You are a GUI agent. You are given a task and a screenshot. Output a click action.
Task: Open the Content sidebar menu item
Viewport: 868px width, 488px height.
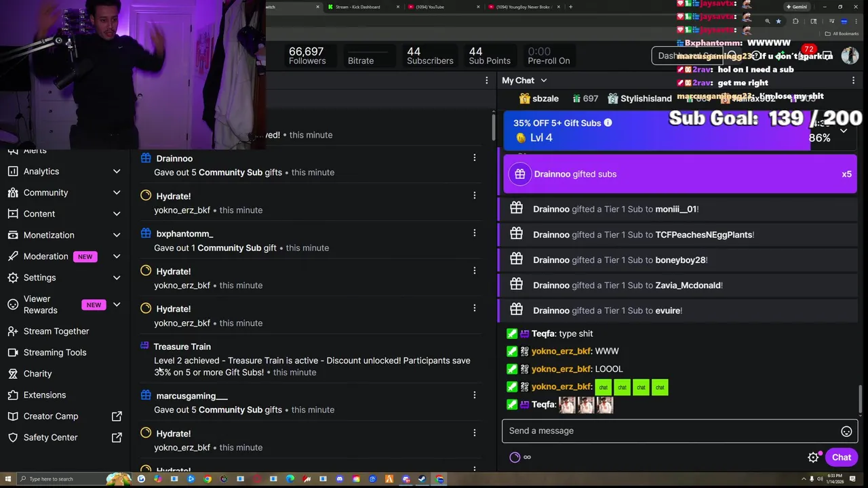coord(39,214)
